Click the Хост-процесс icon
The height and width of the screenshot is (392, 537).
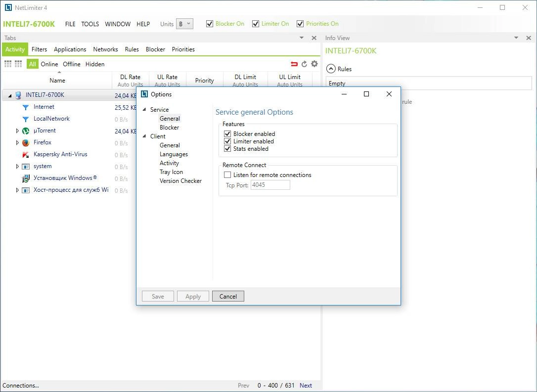click(26, 190)
